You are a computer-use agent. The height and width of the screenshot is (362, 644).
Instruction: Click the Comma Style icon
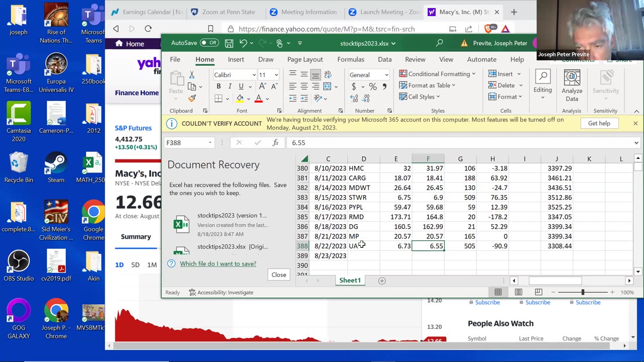(384, 86)
